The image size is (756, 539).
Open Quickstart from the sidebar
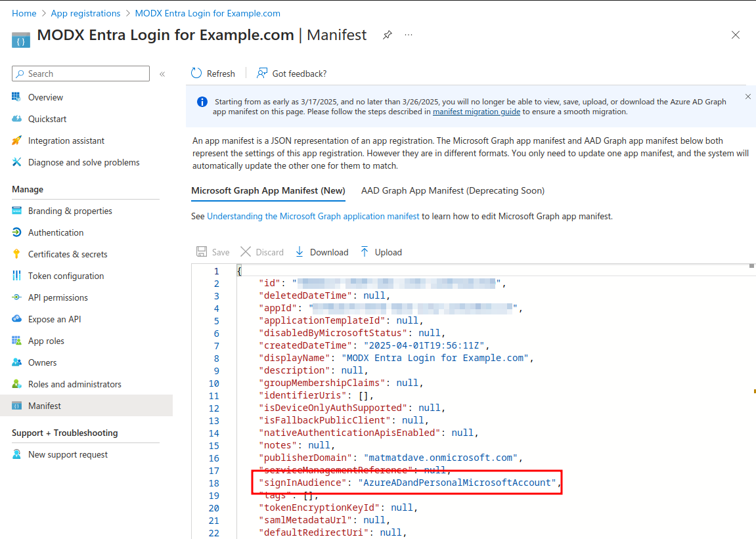[x=47, y=119]
